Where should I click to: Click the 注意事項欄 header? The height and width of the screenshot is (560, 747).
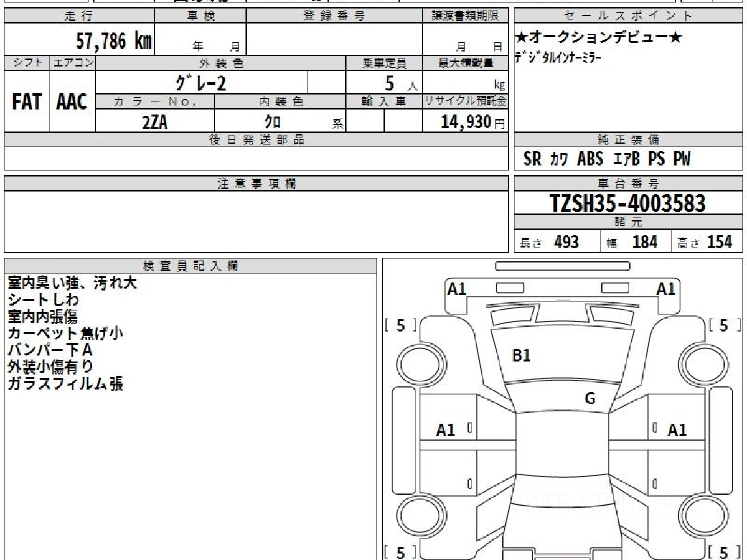point(256,183)
